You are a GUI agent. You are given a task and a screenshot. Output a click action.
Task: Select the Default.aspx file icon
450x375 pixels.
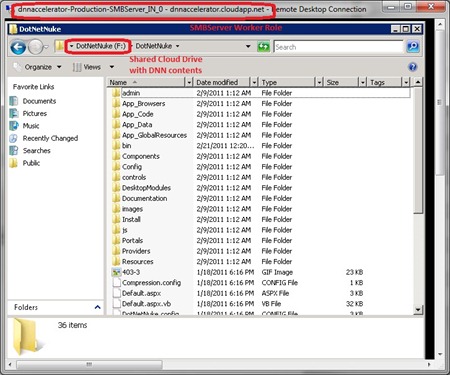116,293
